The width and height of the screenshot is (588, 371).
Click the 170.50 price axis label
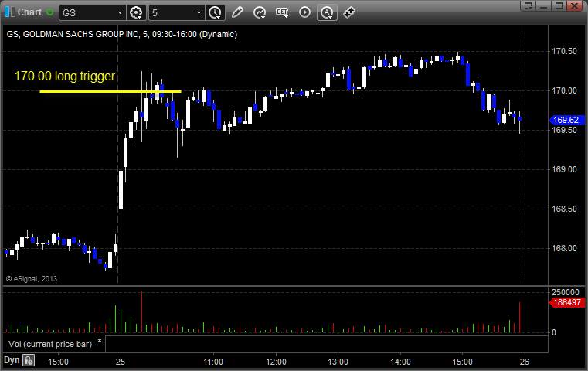pyautogui.click(x=564, y=51)
